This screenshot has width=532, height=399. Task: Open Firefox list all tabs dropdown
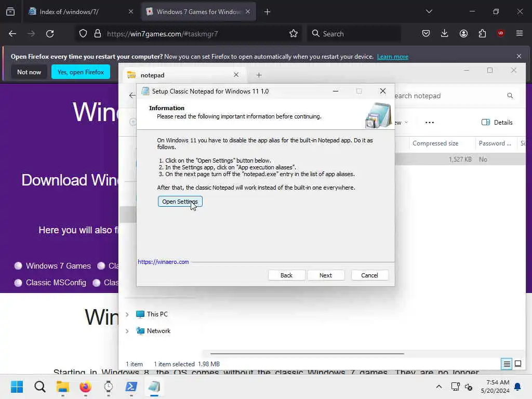click(429, 12)
